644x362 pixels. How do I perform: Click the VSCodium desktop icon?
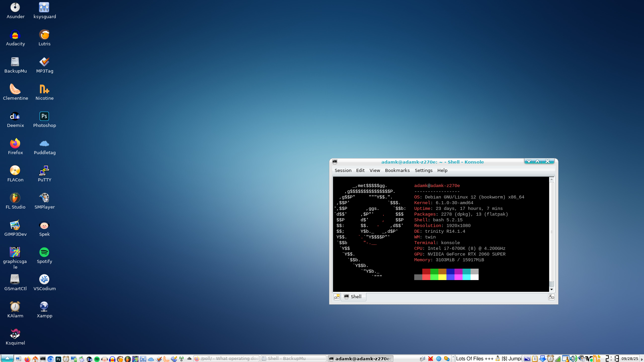[x=44, y=280]
